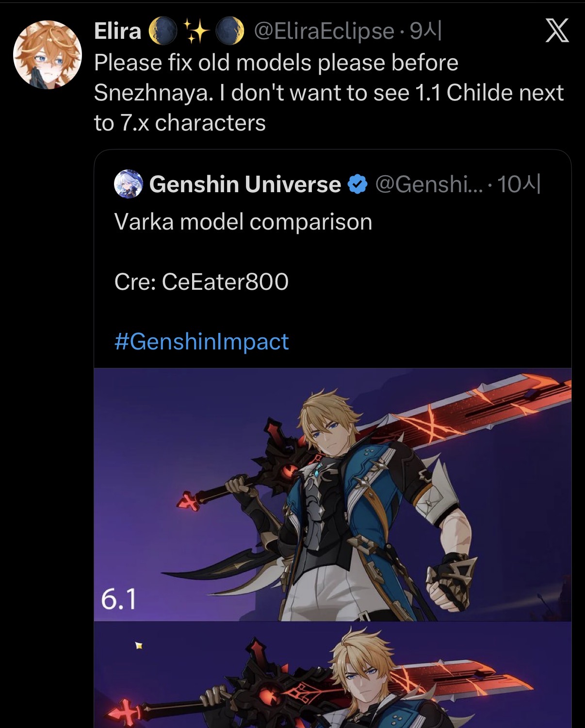Click the "Cre: CeEater800" credit line

click(201, 281)
